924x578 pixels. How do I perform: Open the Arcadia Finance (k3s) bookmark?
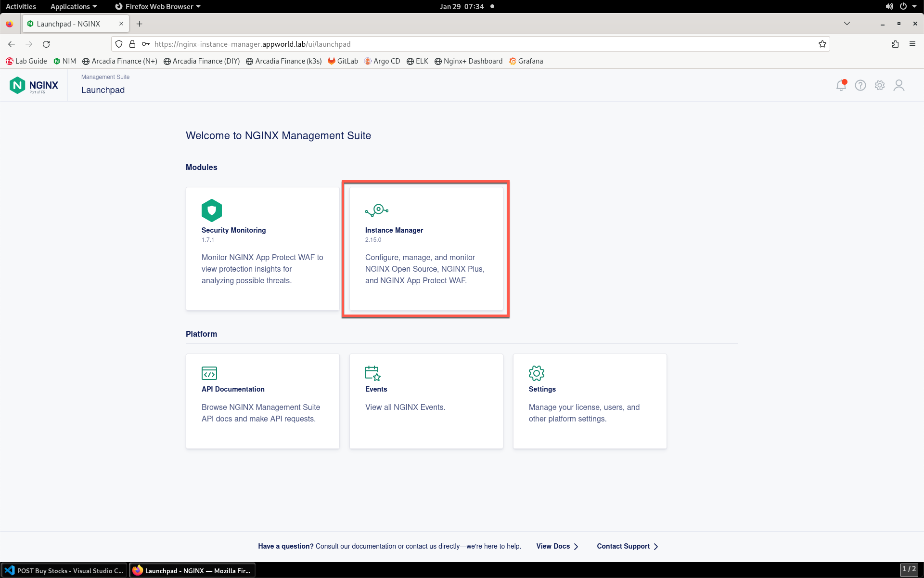pos(284,61)
